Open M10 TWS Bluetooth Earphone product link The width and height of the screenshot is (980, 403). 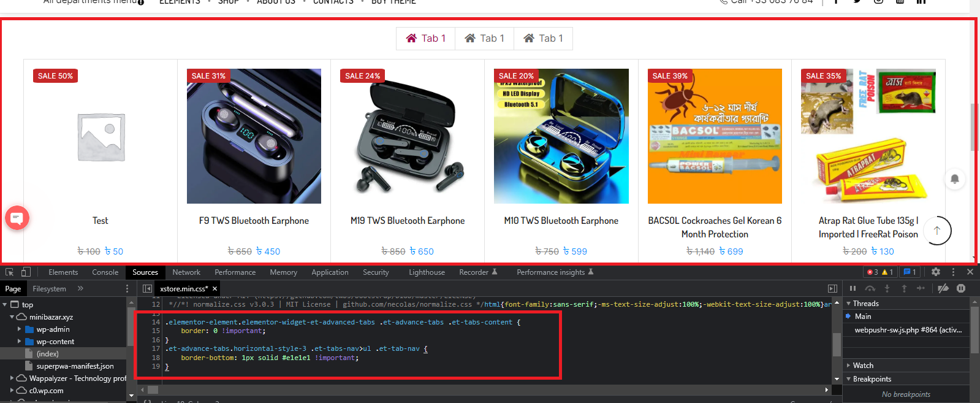pyautogui.click(x=561, y=221)
